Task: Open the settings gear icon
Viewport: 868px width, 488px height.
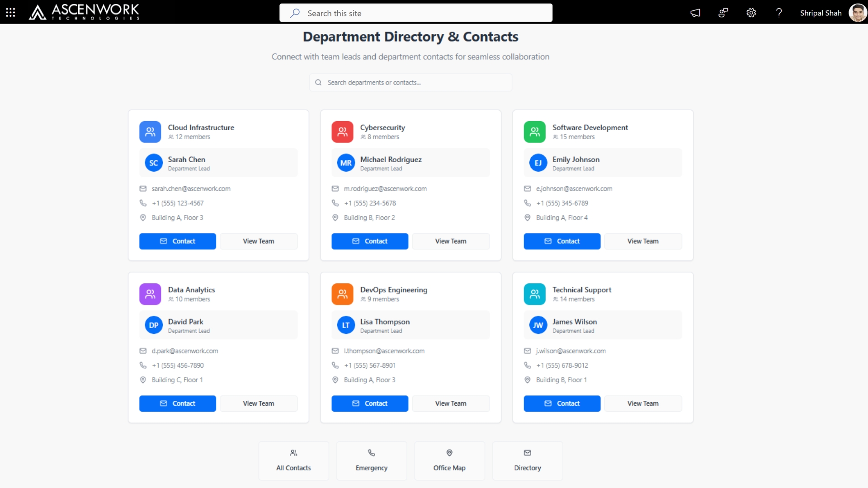Action: 751,13
